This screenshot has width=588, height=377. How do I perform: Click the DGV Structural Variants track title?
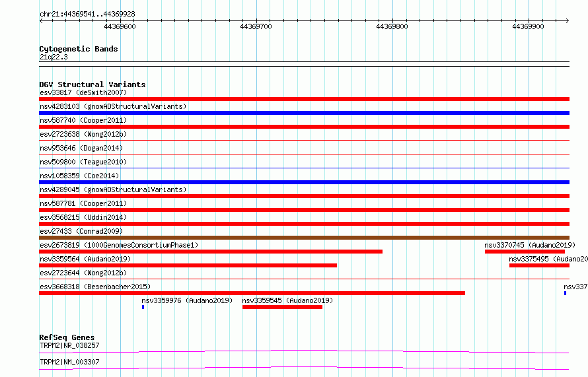(92, 85)
